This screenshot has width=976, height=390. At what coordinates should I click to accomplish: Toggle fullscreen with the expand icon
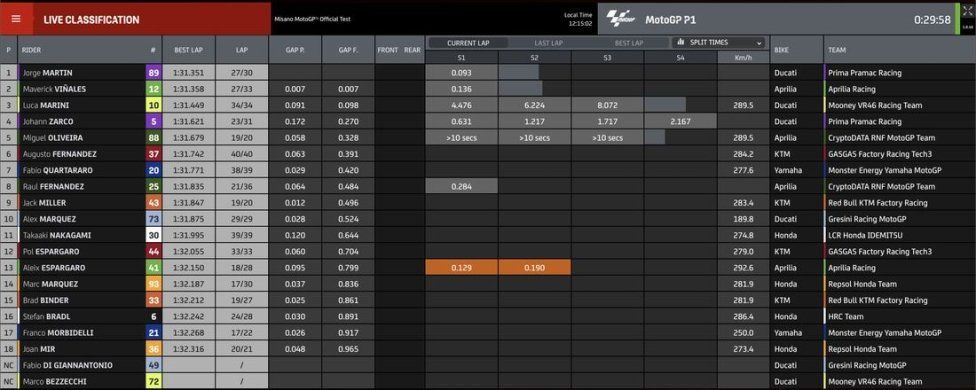point(966,11)
